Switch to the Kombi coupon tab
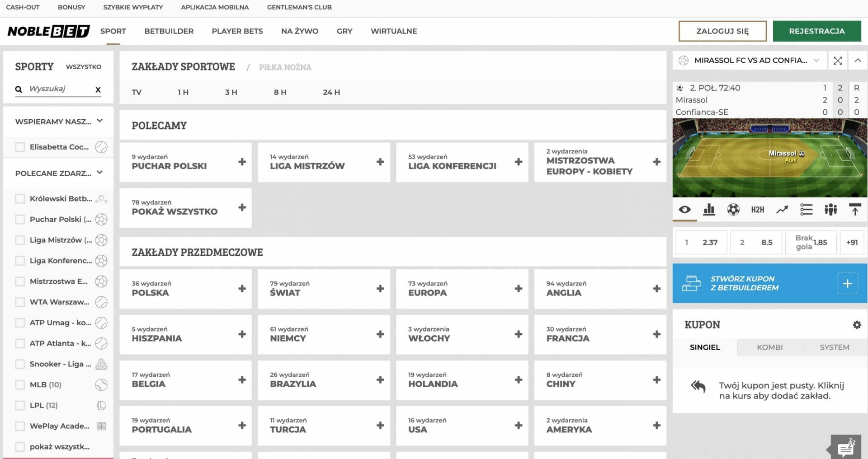The image size is (868, 459). 770,347
